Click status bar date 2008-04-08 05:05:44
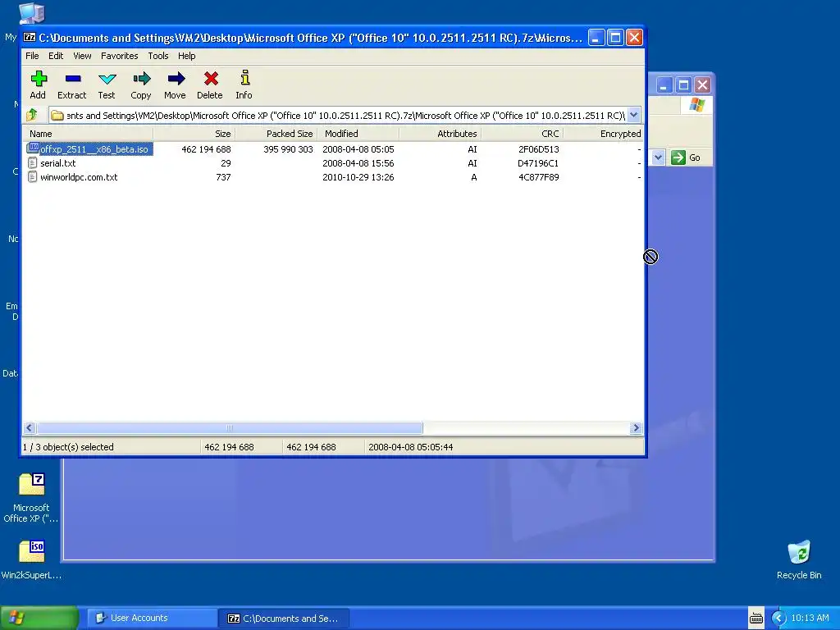840x630 pixels. 410,447
